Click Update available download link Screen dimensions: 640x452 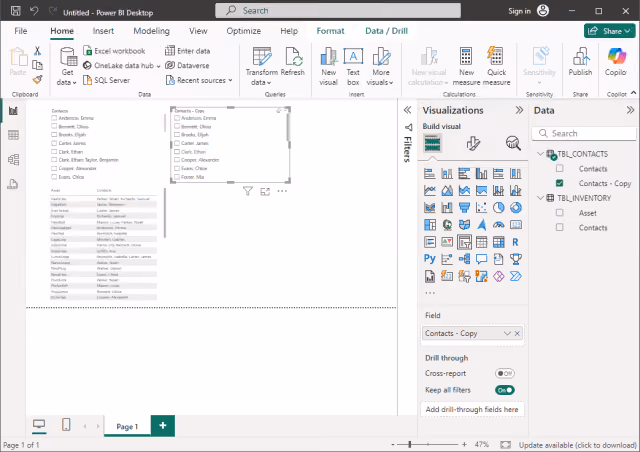coord(578,445)
